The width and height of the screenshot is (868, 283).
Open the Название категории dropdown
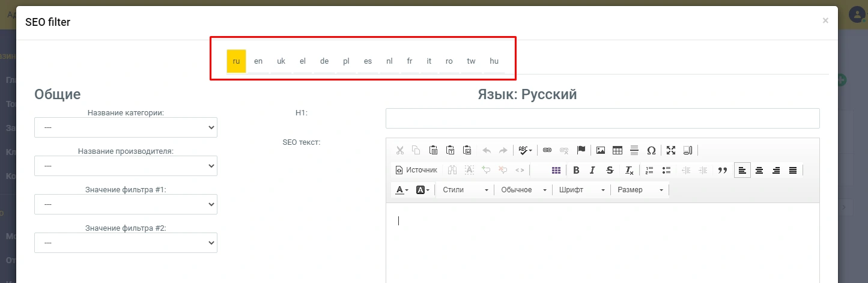[x=126, y=127]
